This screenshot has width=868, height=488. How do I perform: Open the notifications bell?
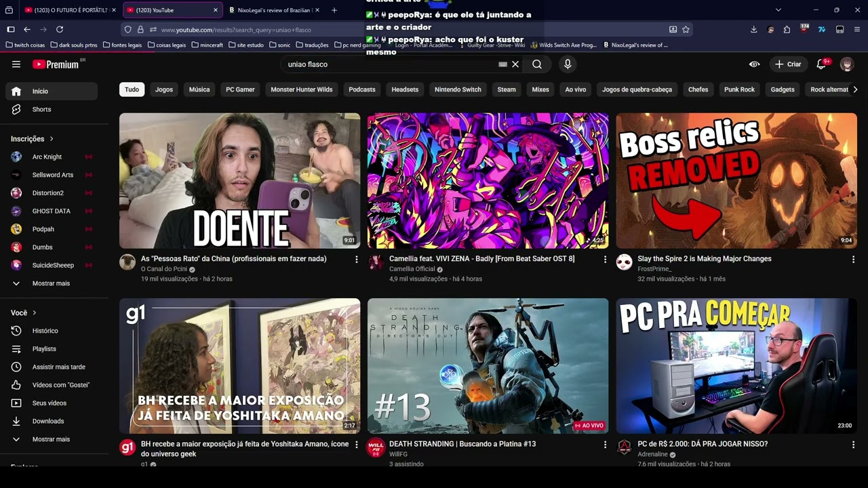(821, 64)
